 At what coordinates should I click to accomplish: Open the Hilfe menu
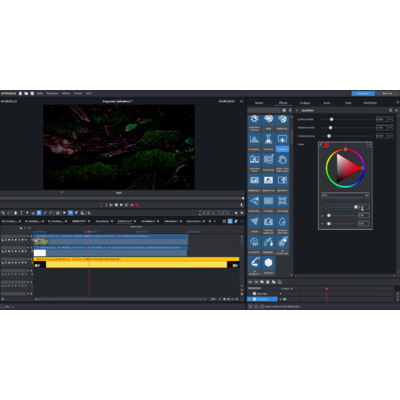(89, 94)
